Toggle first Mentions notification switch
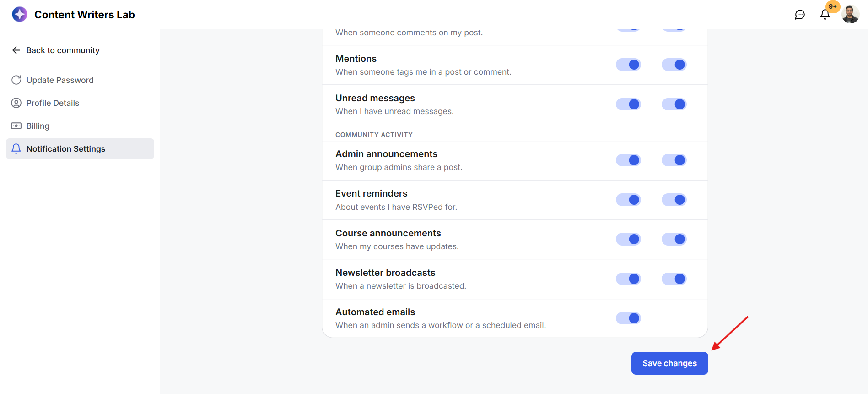Viewport: 868px width, 394px height. coord(628,65)
